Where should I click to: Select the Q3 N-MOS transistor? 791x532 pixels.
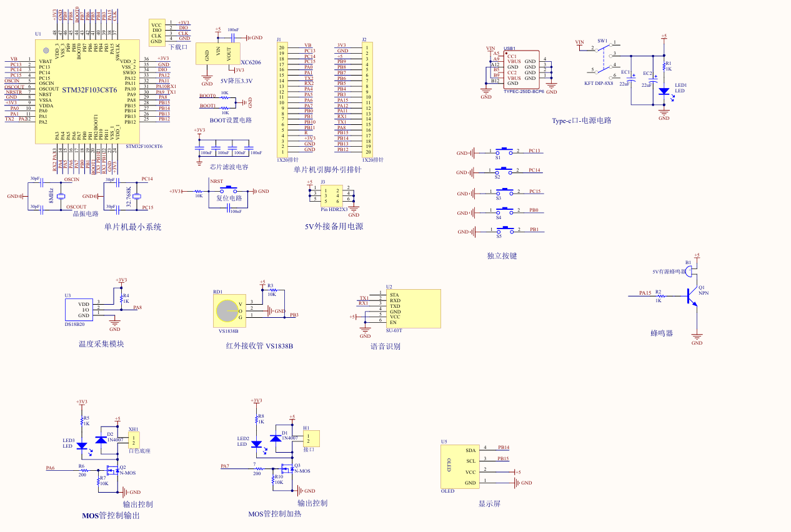tap(287, 468)
